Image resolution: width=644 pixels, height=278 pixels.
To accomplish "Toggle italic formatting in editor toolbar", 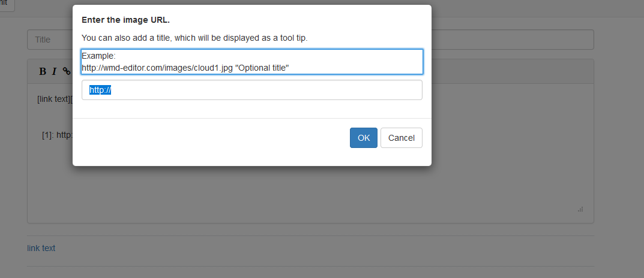I will pos(54,71).
